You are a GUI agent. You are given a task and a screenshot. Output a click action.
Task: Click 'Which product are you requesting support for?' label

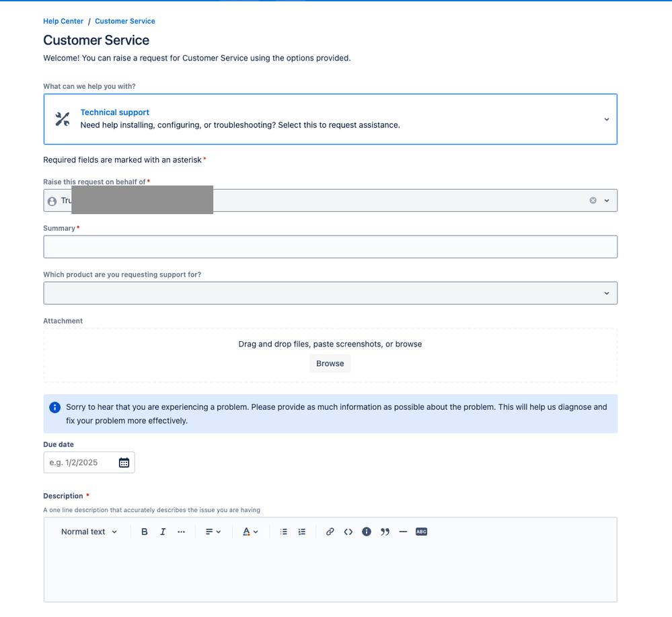(x=122, y=275)
